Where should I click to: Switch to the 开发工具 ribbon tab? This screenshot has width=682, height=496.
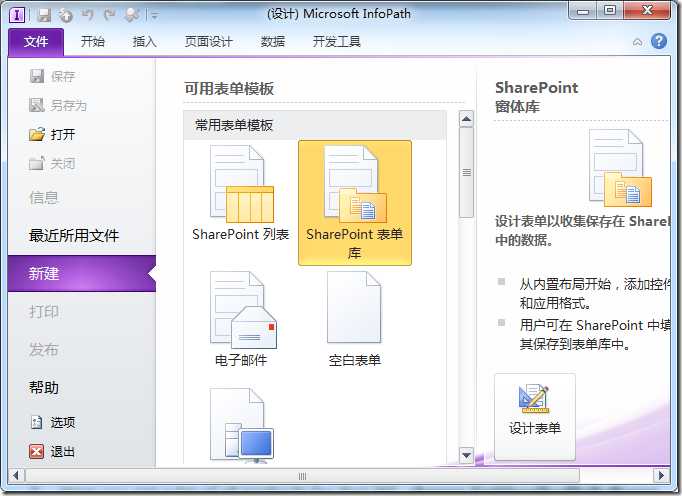click(336, 42)
